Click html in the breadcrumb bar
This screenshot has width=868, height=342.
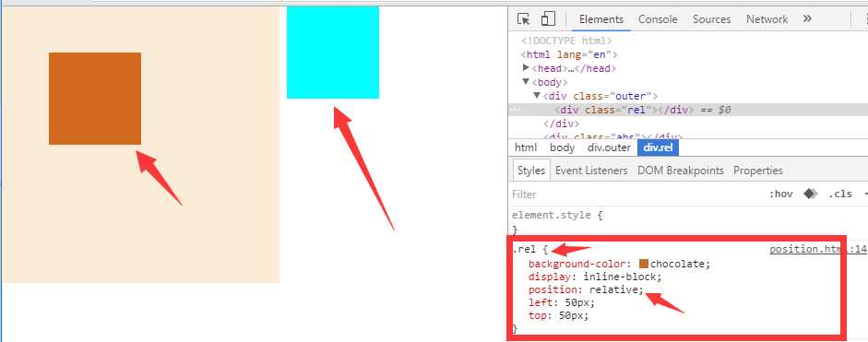coord(526,147)
